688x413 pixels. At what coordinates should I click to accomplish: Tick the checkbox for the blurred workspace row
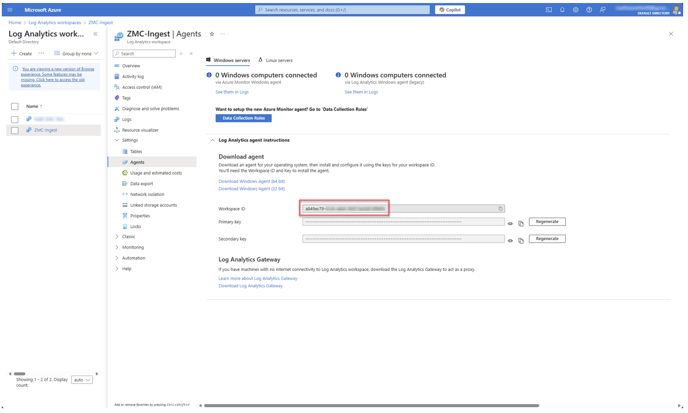click(14, 119)
